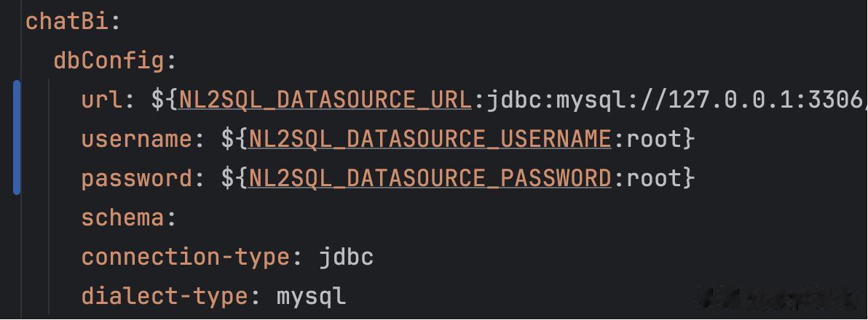This screenshot has height=320, width=868.
Task: Open the NL2SQL_DATASOURCE_URL variable reference
Action: click(325, 100)
